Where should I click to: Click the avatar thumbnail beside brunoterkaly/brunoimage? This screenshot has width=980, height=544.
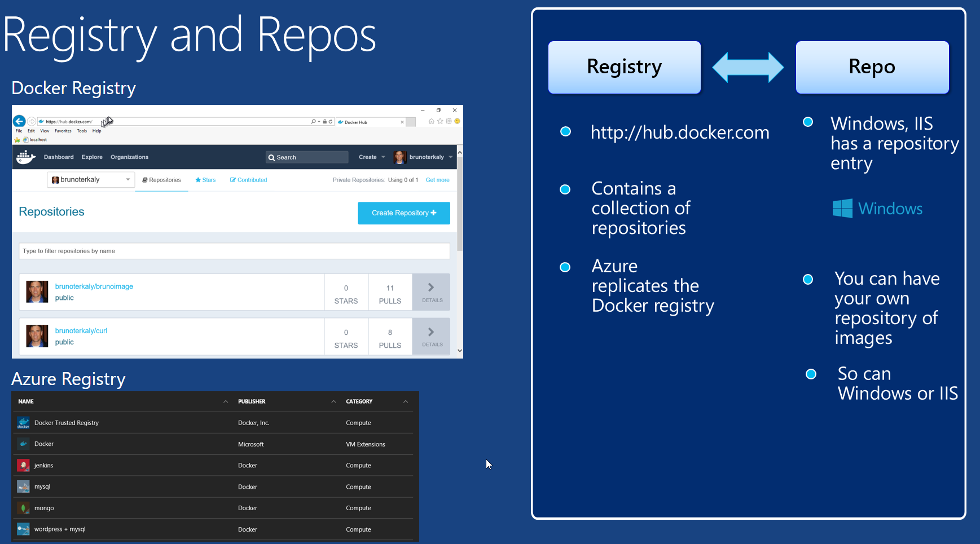click(x=37, y=292)
